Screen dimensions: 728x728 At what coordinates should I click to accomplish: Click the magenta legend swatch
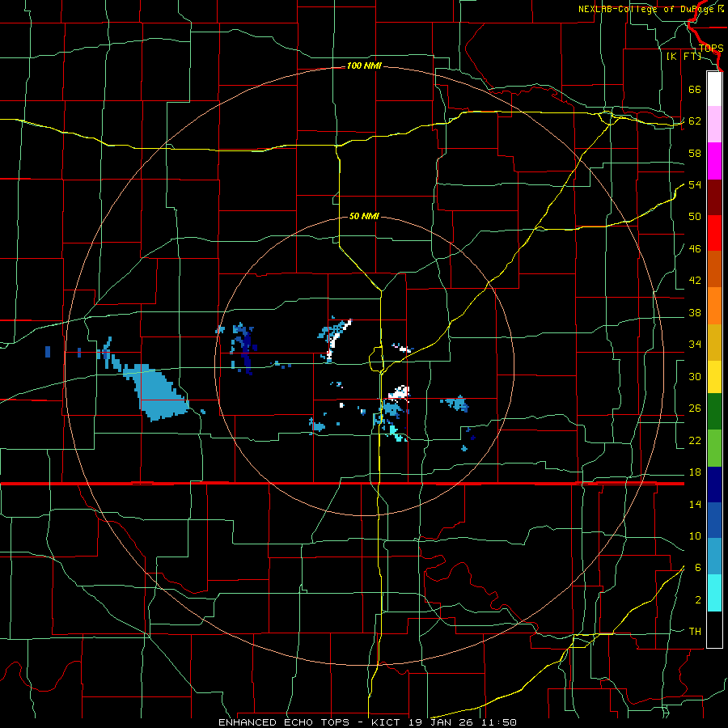pyautogui.click(x=714, y=161)
